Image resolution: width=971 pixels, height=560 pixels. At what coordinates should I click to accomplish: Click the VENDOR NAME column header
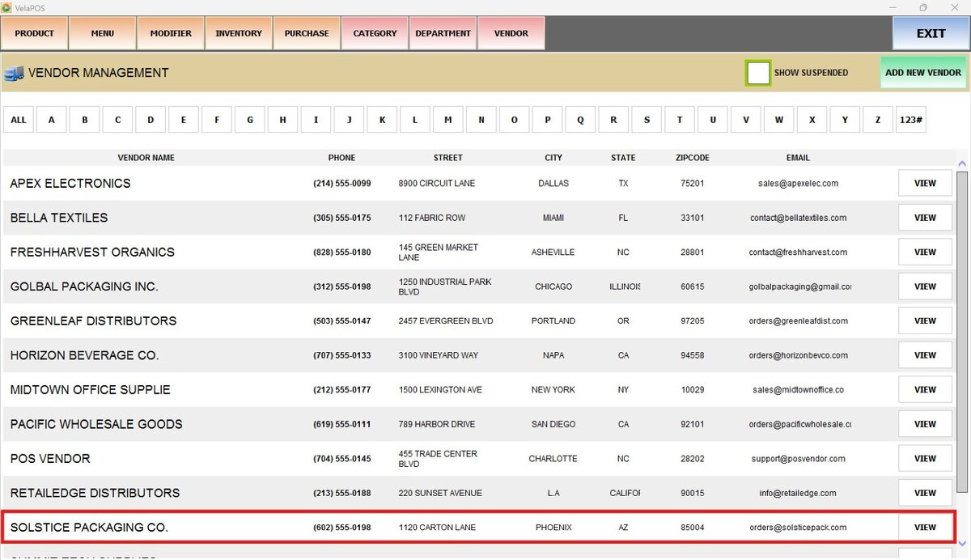coord(146,158)
